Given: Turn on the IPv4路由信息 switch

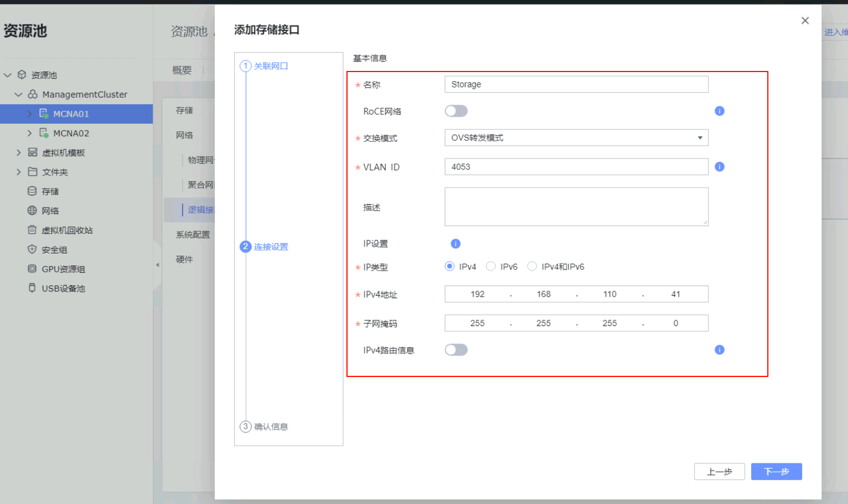Looking at the screenshot, I should (x=456, y=350).
